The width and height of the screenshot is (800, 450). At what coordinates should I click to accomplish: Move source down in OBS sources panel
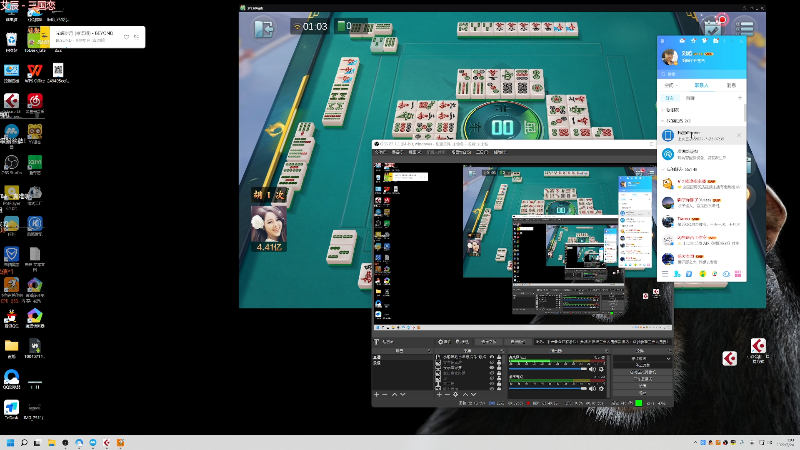[473, 394]
